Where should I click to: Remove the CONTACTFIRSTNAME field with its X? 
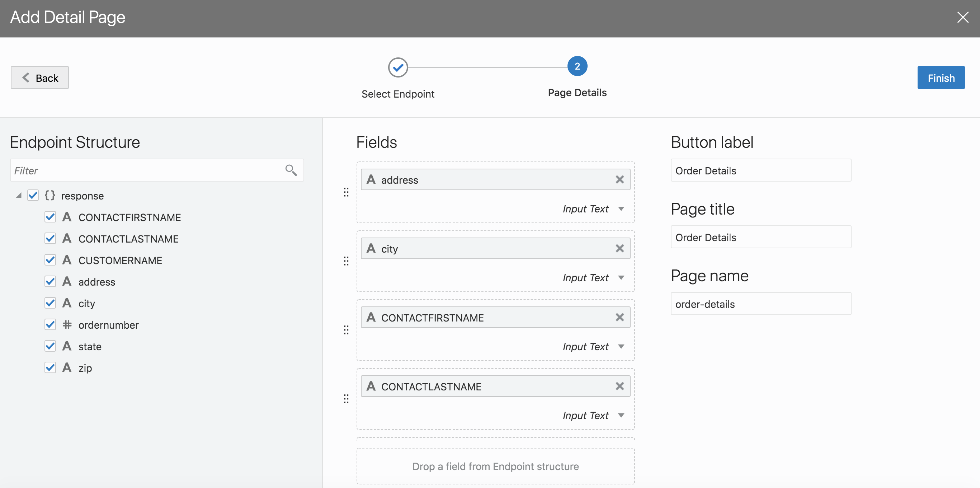click(x=619, y=317)
